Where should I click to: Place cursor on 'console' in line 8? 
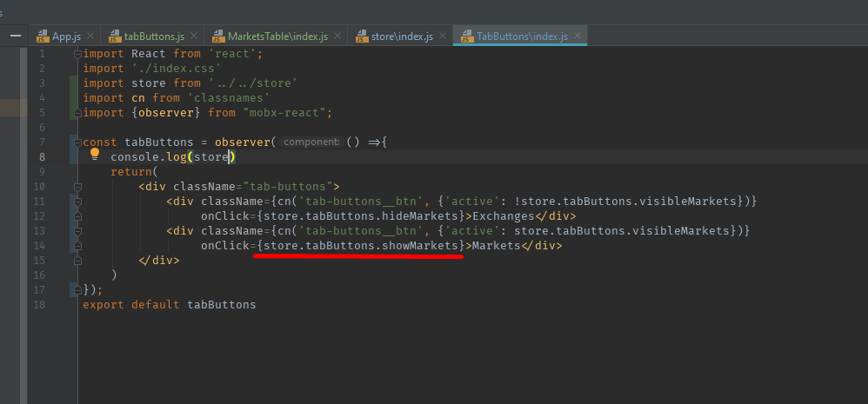135,157
